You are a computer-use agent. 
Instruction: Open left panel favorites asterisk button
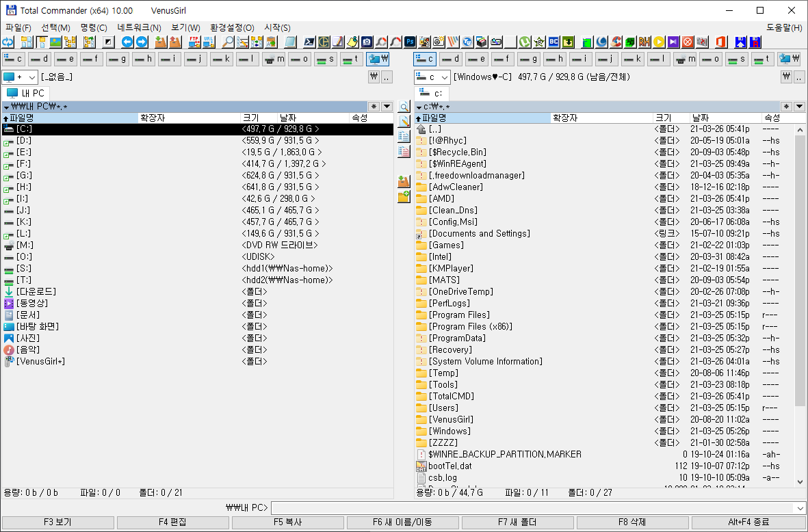click(374, 107)
